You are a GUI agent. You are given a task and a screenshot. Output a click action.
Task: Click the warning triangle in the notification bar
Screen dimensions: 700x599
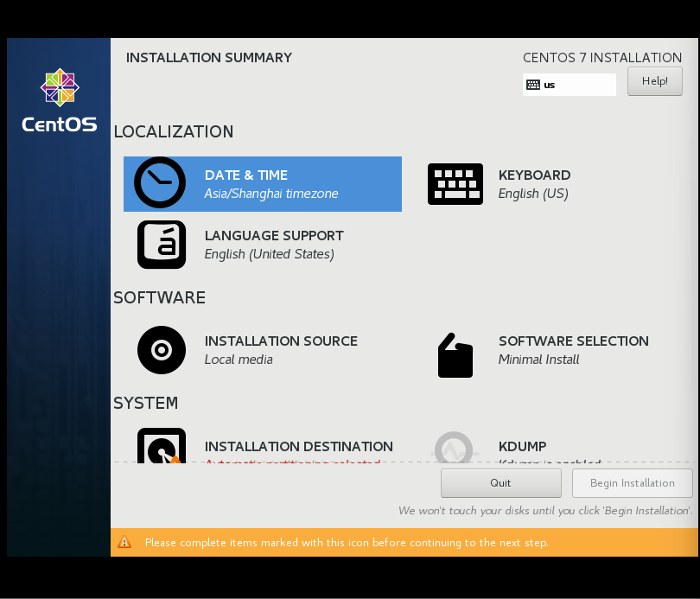(125, 542)
